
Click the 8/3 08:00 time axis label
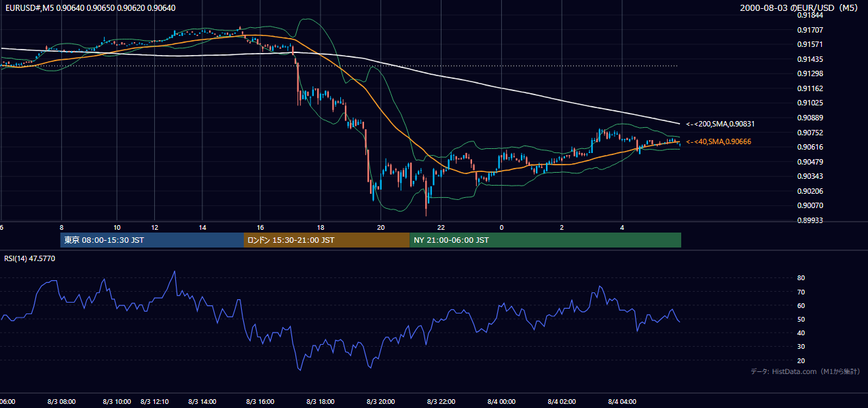pyautogui.click(x=61, y=401)
